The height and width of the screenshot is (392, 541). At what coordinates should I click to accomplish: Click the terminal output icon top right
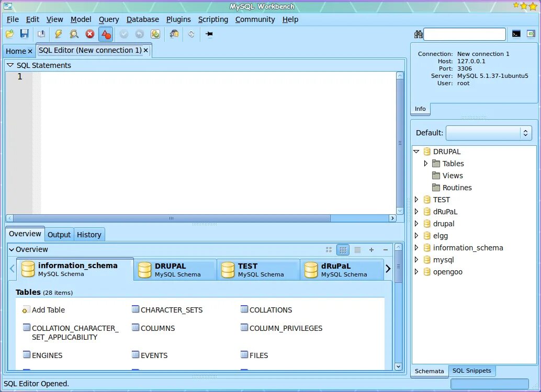[516, 34]
